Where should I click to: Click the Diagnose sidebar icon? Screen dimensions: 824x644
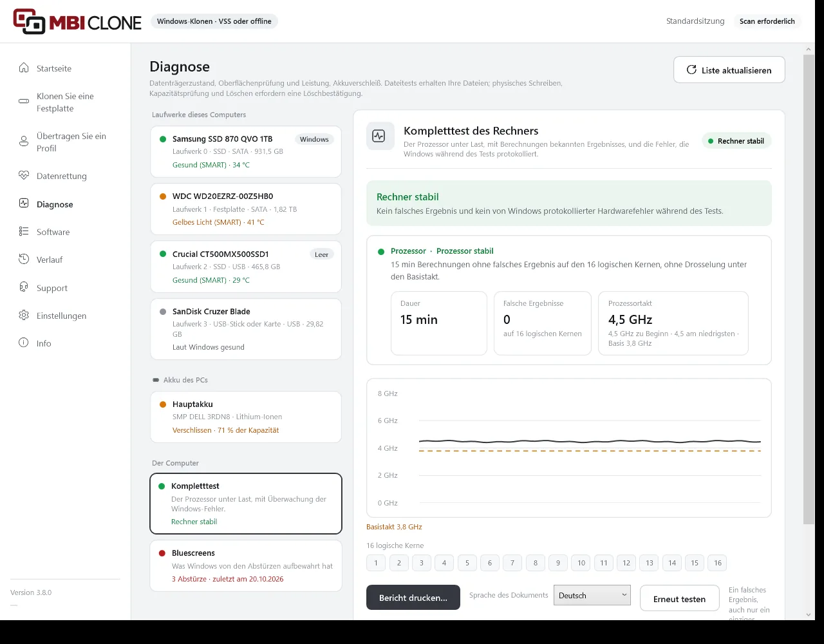24,204
